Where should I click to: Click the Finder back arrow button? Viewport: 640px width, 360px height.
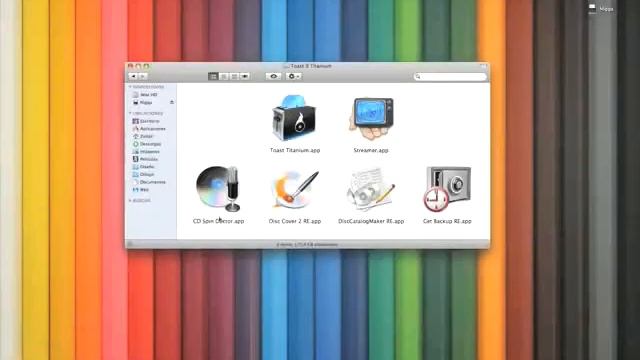[133, 76]
